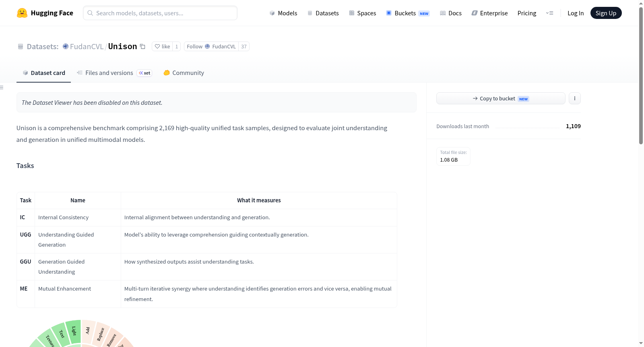
Task: Open the Unison dataset title link
Action: pyautogui.click(x=122, y=46)
